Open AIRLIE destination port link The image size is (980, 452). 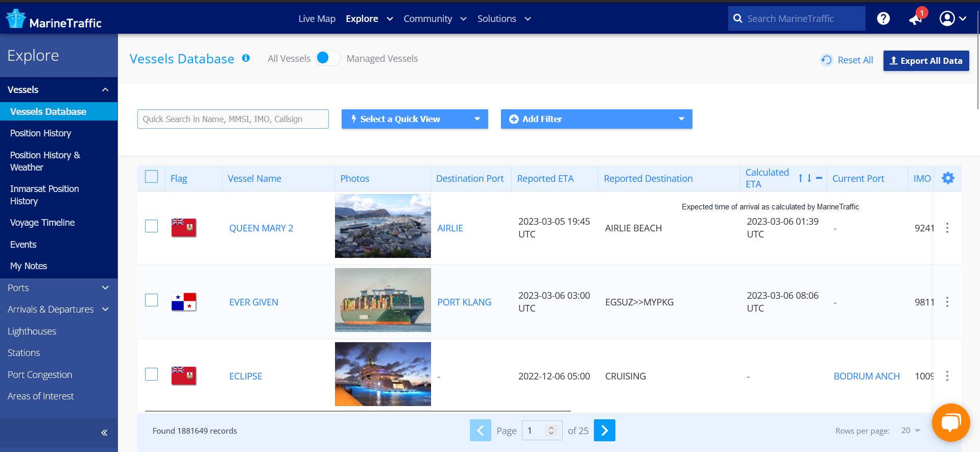coord(450,228)
